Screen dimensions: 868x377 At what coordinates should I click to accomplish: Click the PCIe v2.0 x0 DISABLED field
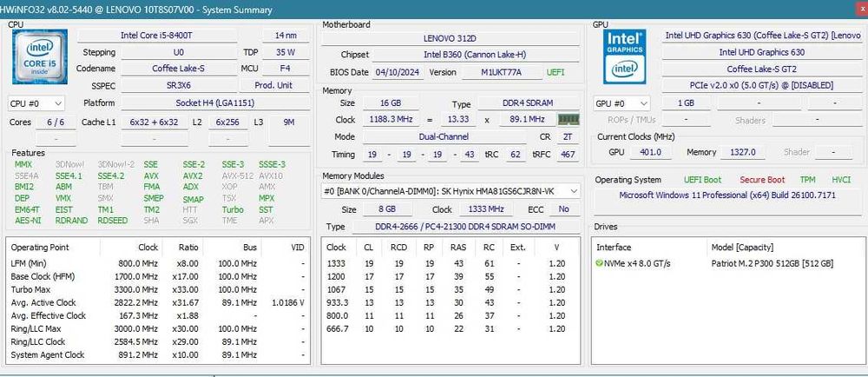(x=762, y=86)
